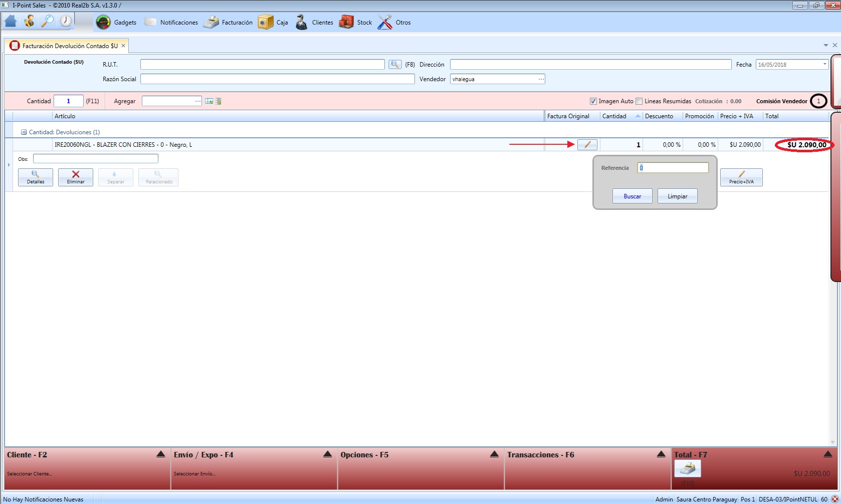Open the Vendedor selector ellipsis
Viewport: 841px width, 504px height.
pyautogui.click(x=541, y=79)
